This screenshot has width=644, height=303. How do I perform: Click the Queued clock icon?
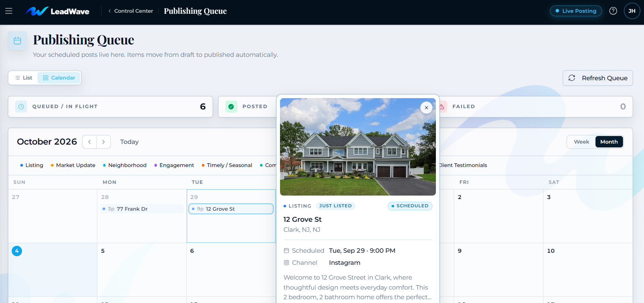pos(21,107)
